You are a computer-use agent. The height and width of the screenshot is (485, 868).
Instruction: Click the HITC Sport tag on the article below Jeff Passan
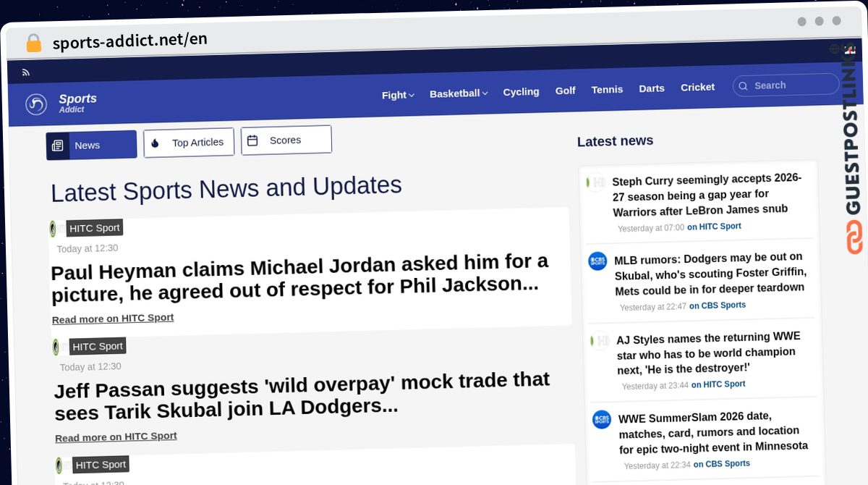(101, 465)
